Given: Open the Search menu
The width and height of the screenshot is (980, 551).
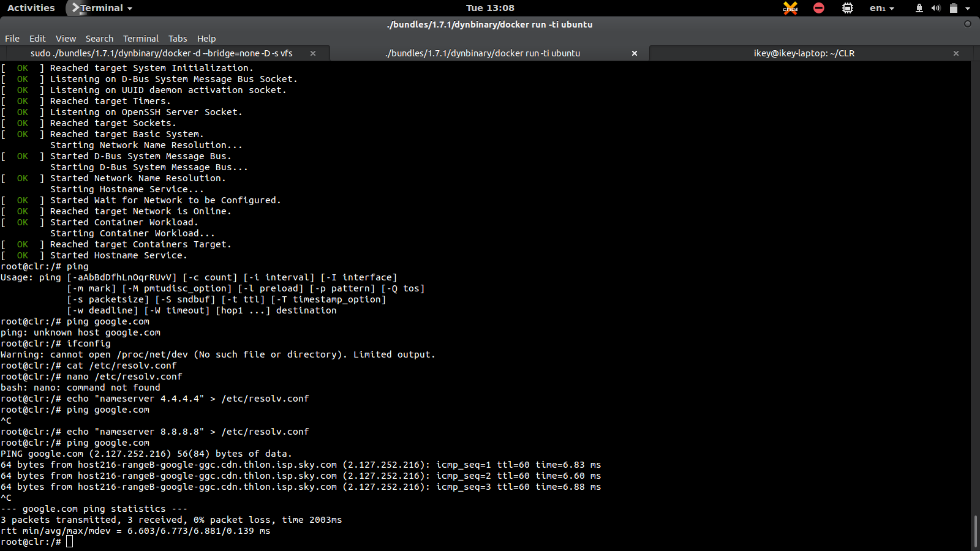Looking at the screenshot, I should click(99, 38).
